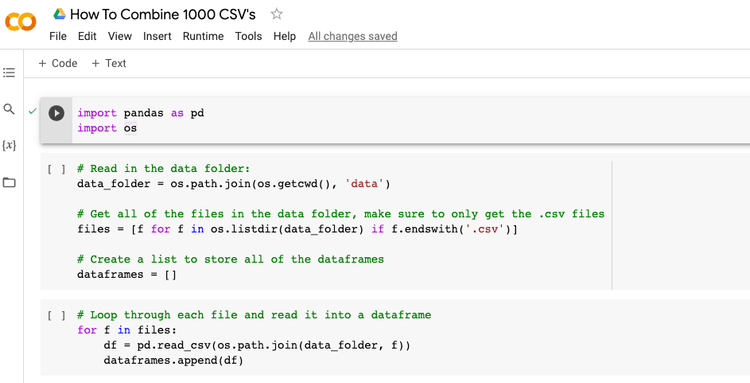Run the import pandas cell
This screenshot has height=383, width=750.
click(x=56, y=113)
